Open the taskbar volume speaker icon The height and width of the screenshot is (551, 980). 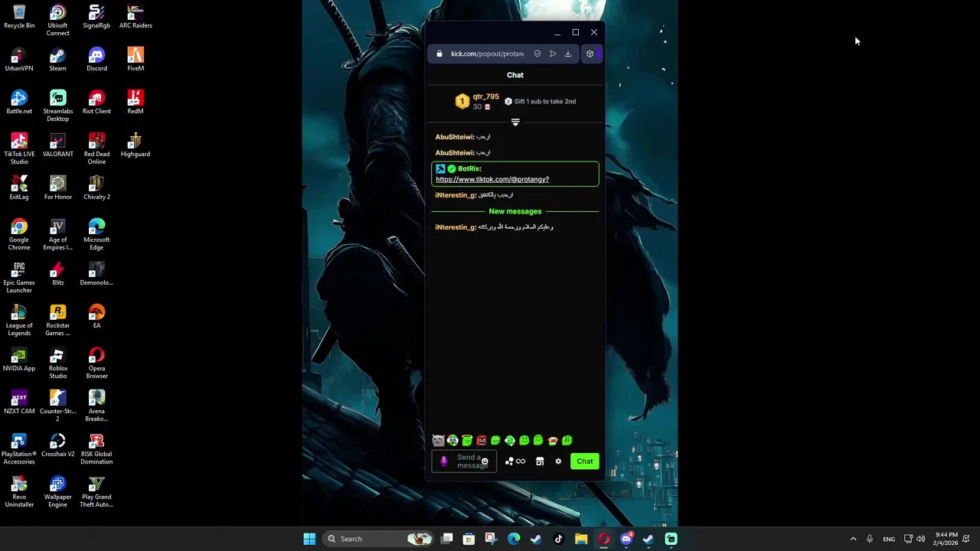click(920, 539)
